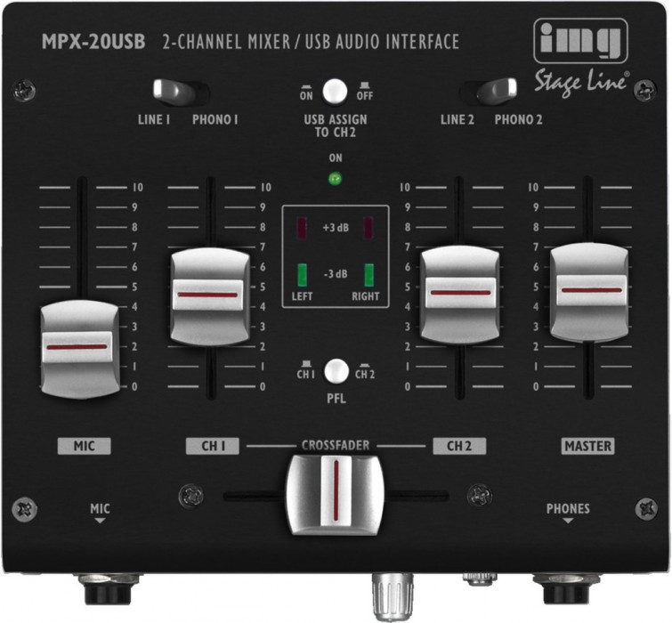
Task: Click the MIC input jack socket
Action: 107,589
